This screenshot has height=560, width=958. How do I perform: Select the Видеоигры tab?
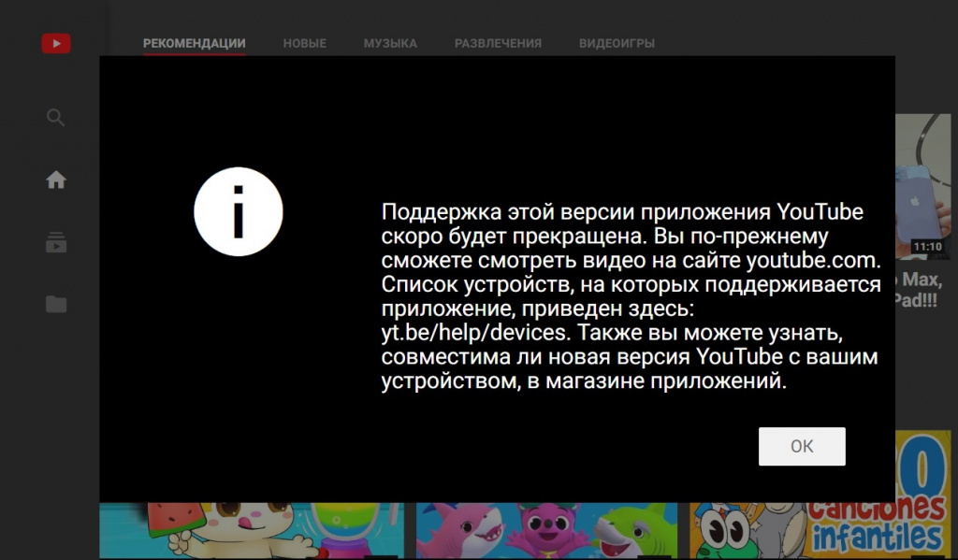(x=617, y=43)
